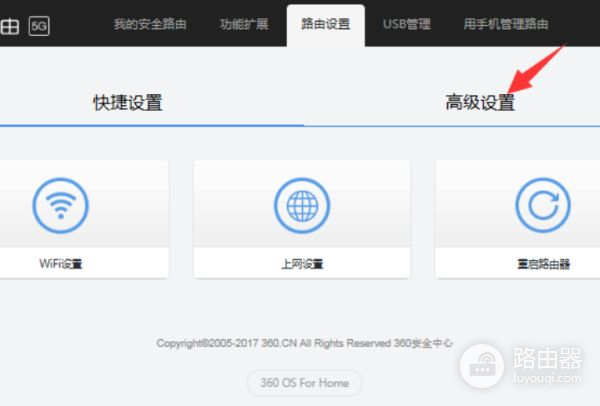The height and width of the screenshot is (406, 600).
Task: Open the 上网设置 label
Action: coord(302,264)
